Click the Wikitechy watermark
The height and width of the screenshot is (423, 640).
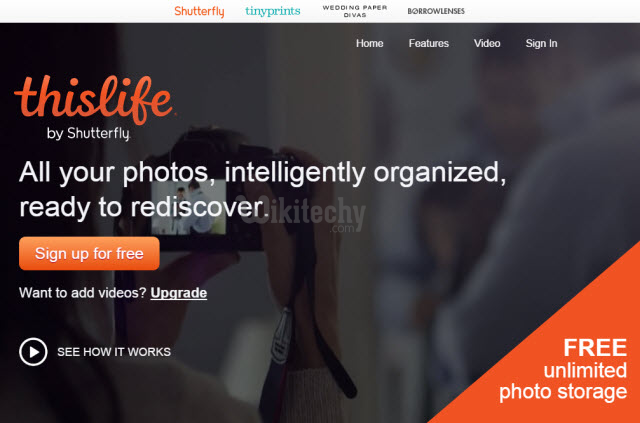click(305, 214)
